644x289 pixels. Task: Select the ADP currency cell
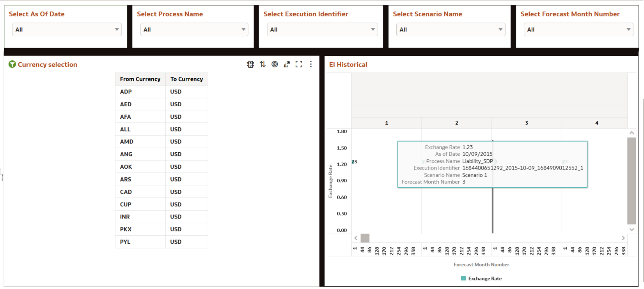pyautogui.click(x=140, y=92)
